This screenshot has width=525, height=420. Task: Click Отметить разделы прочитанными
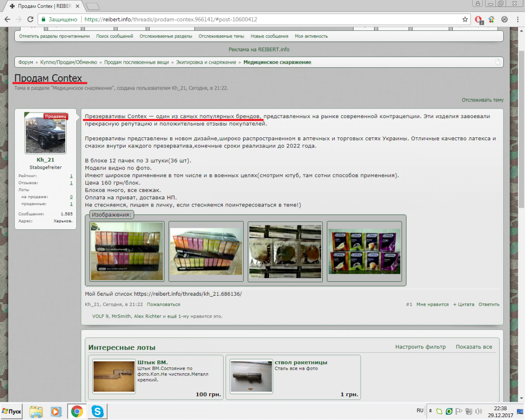point(54,36)
